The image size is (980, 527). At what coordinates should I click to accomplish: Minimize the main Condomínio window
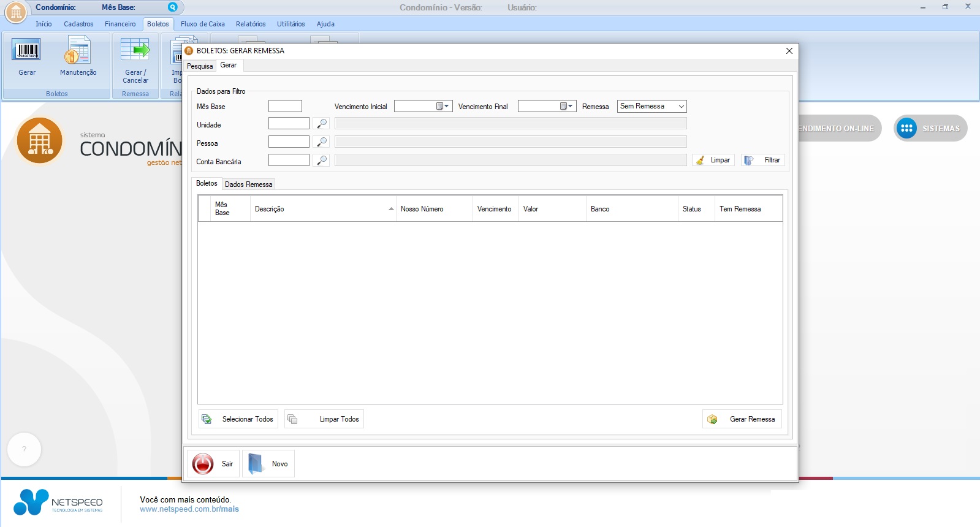pos(922,7)
